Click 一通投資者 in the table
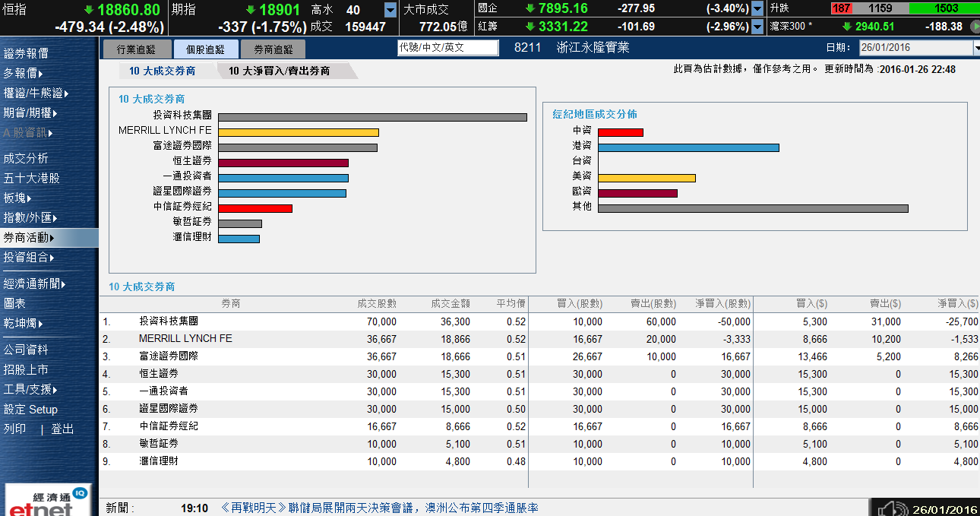The image size is (980, 516). pyautogui.click(x=163, y=391)
